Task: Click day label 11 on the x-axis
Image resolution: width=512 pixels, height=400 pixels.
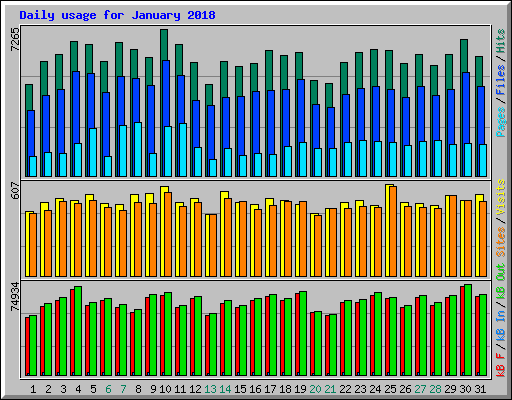Action: coord(180,389)
